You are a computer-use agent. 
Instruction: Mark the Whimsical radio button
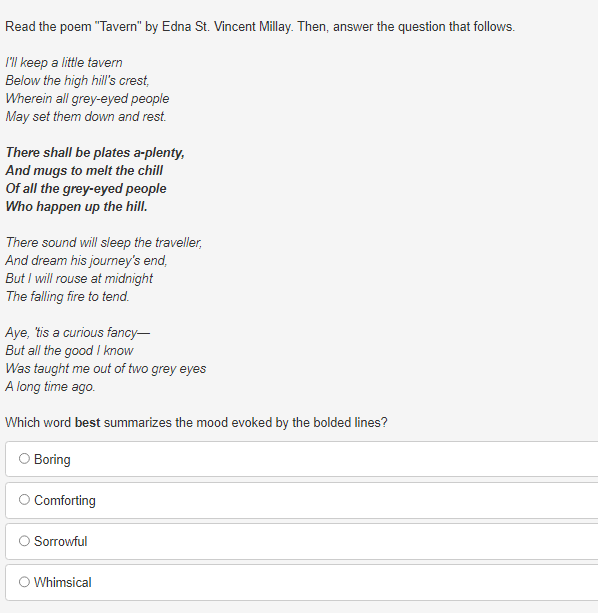(x=24, y=582)
